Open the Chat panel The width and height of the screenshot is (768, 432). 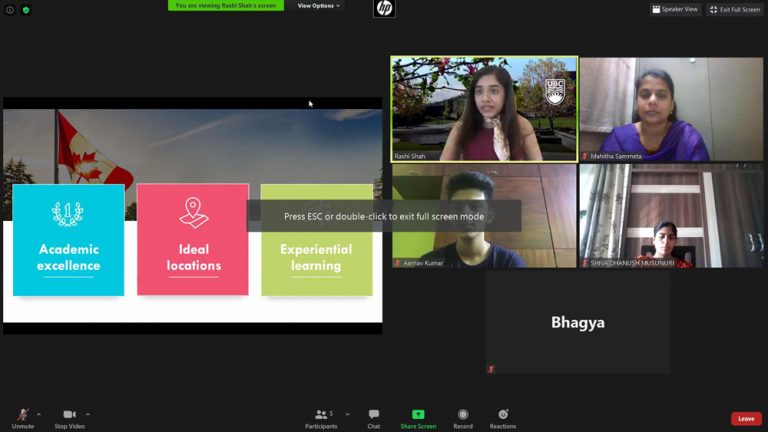tap(373, 416)
